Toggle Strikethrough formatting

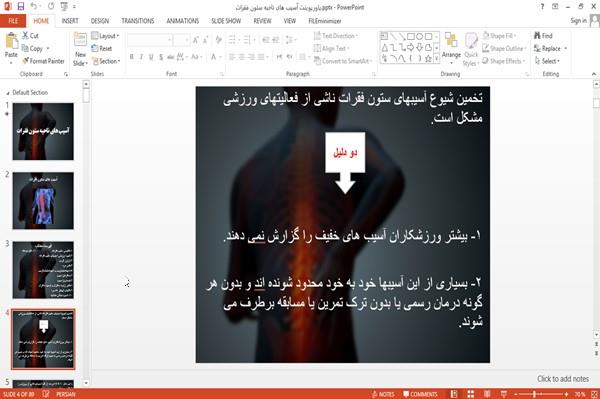(171, 57)
